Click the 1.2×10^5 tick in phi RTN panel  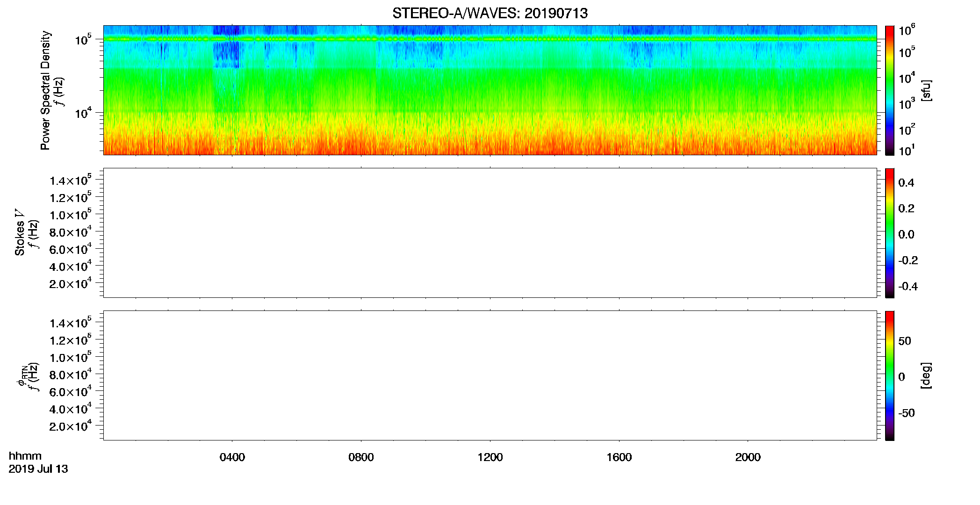pos(71,340)
